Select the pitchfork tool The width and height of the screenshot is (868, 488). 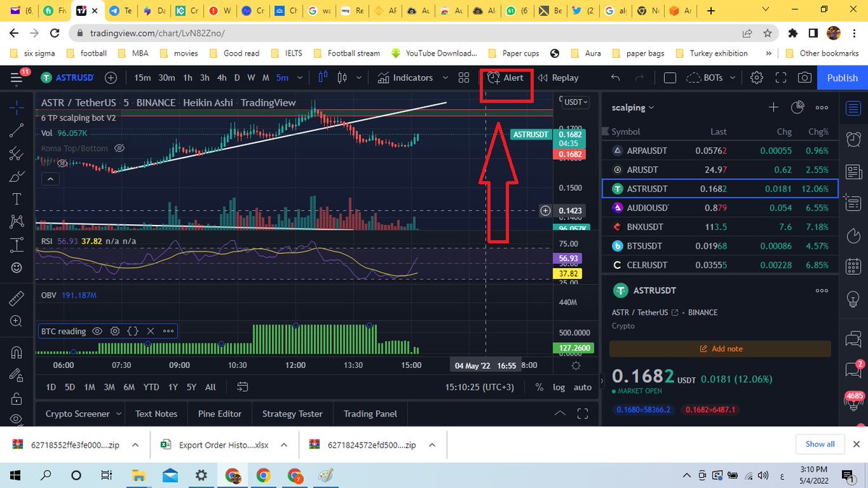17,154
